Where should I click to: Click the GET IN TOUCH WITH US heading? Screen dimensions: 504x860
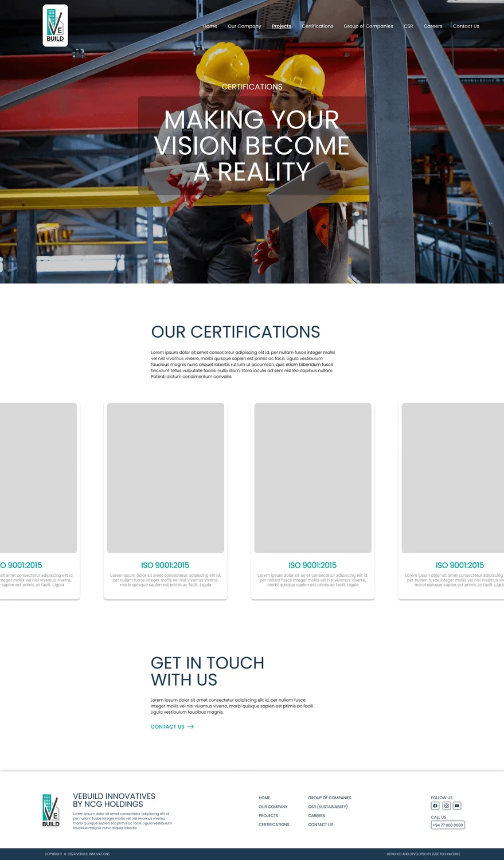[x=208, y=671]
